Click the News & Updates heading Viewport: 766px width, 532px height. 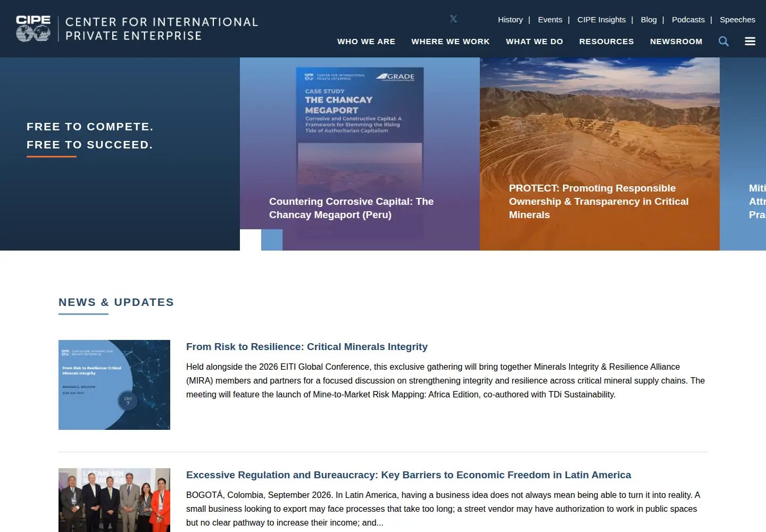click(116, 302)
